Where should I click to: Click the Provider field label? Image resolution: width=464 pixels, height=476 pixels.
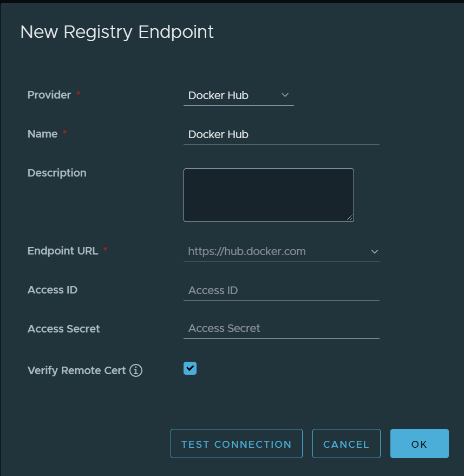click(x=49, y=95)
